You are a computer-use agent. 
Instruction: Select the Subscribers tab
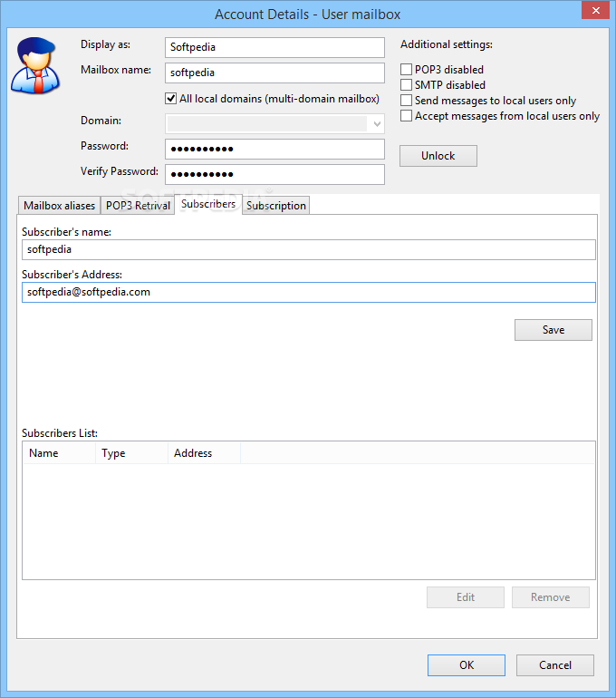[x=208, y=204]
